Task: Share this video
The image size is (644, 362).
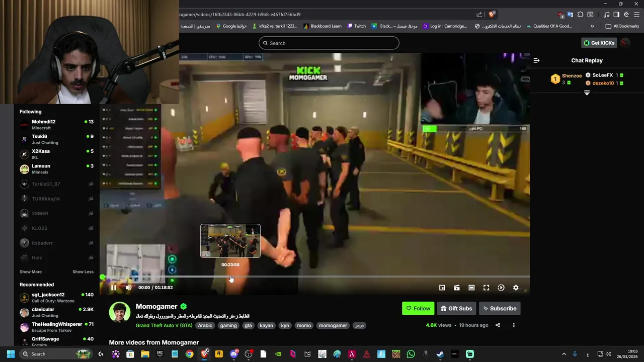Action: point(498,325)
